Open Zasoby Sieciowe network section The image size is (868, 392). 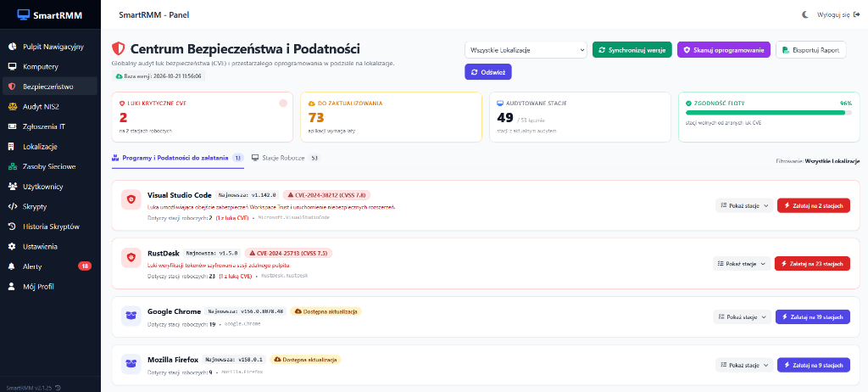click(x=50, y=166)
